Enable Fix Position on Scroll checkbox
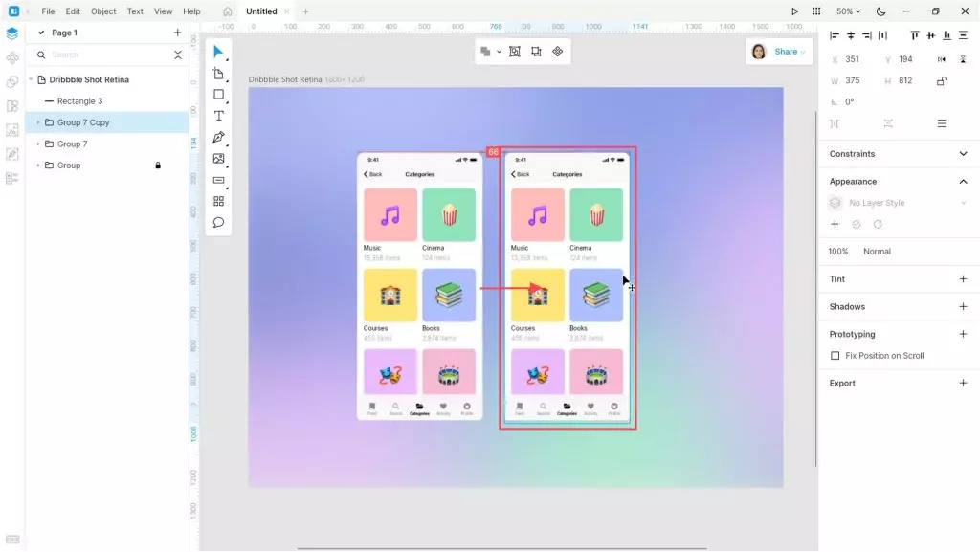The height and width of the screenshot is (552, 980). click(x=835, y=355)
